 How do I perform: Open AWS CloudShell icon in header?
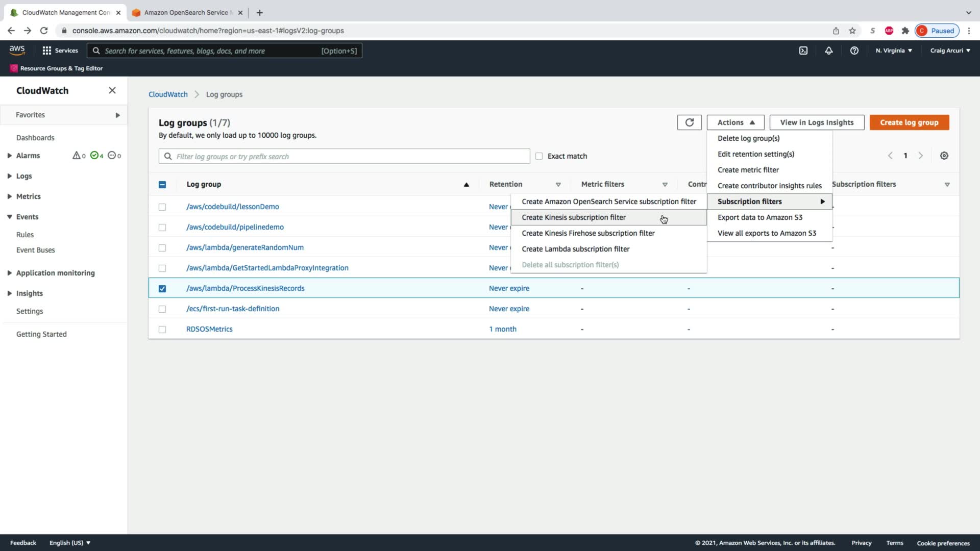(803, 51)
